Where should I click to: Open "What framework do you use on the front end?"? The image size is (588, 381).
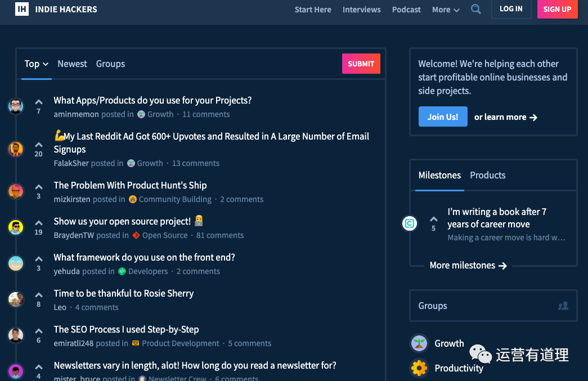[145, 257]
